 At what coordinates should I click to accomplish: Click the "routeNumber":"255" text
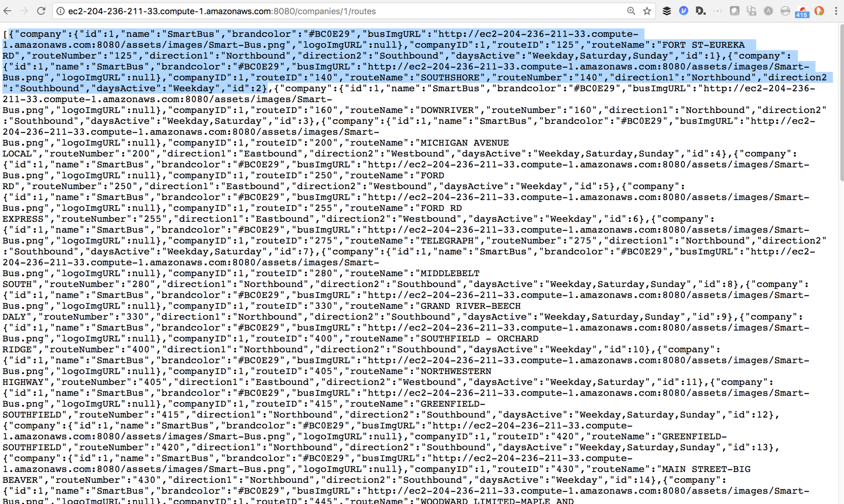(114, 219)
